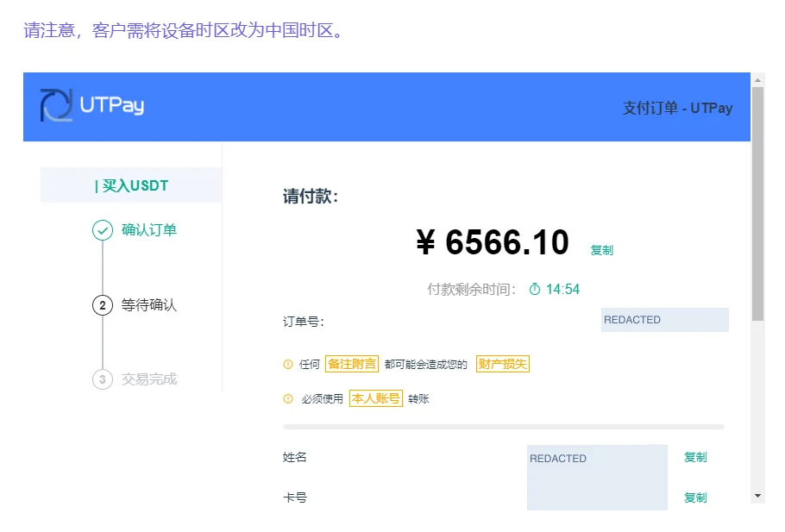Click the 支付订单 - UTPay header title

(x=677, y=108)
